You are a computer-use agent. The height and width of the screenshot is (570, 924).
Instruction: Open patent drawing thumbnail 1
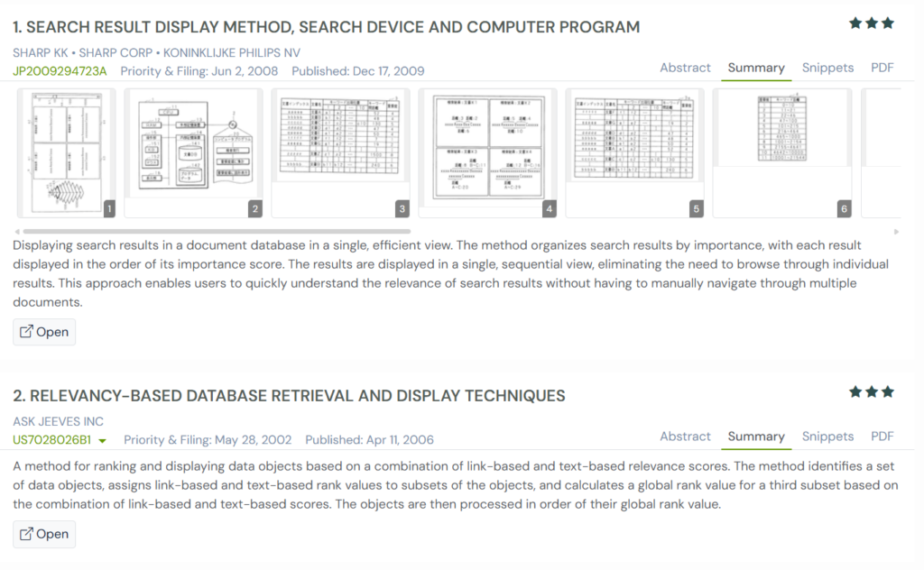click(67, 152)
